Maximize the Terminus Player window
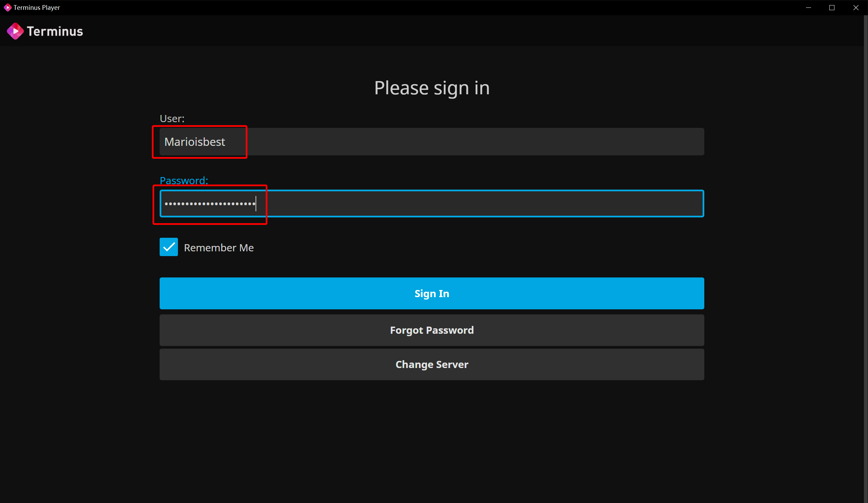This screenshot has width=868, height=503. pyautogui.click(x=831, y=7)
